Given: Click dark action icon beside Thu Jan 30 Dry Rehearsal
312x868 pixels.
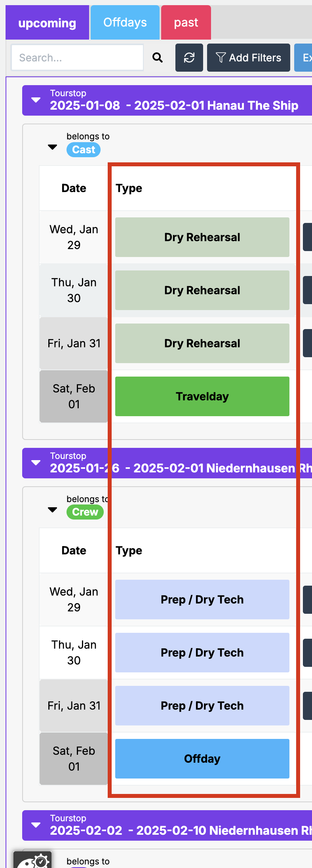Looking at the screenshot, I should point(308,290).
